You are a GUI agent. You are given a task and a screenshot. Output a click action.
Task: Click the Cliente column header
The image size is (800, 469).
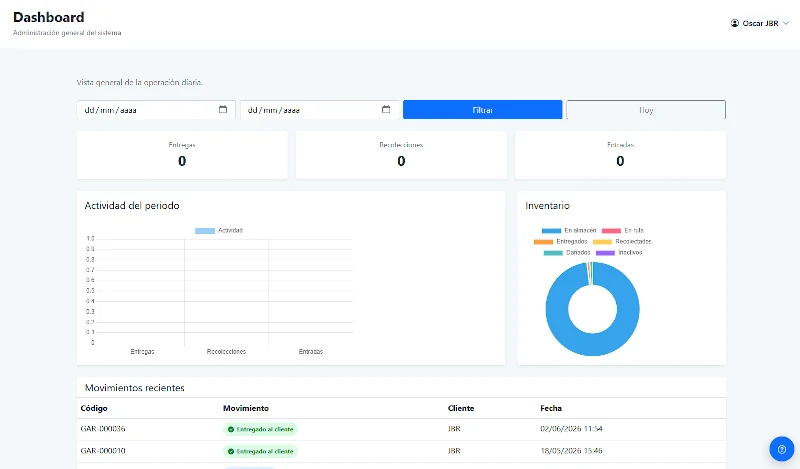click(461, 408)
